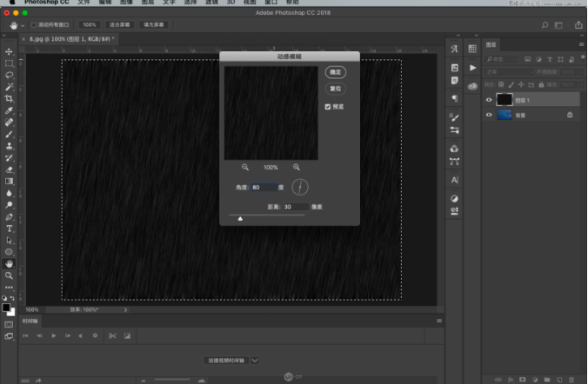The height and width of the screenshot is (384, 588).
Task: Hide the 图层 1 layer visibility
Action: pos(489,100)
